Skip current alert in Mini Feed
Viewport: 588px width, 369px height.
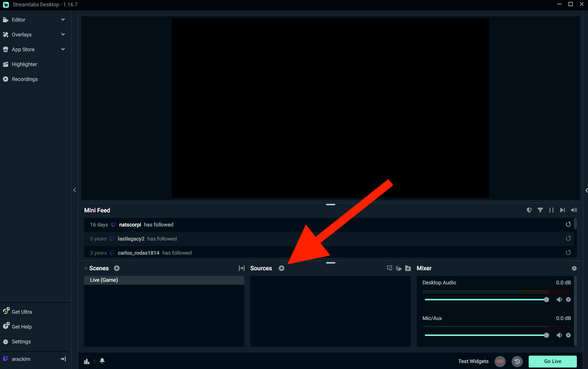click(562, 210)
